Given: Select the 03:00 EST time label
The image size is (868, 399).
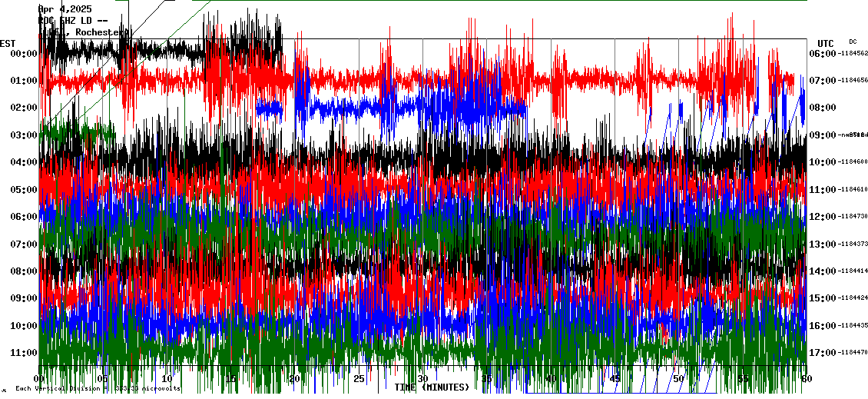Looking at the screenshot, I should pos(25,135).
